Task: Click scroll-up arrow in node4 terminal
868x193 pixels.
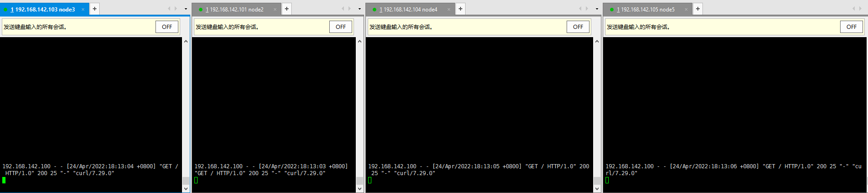Action: click(597, 41)
